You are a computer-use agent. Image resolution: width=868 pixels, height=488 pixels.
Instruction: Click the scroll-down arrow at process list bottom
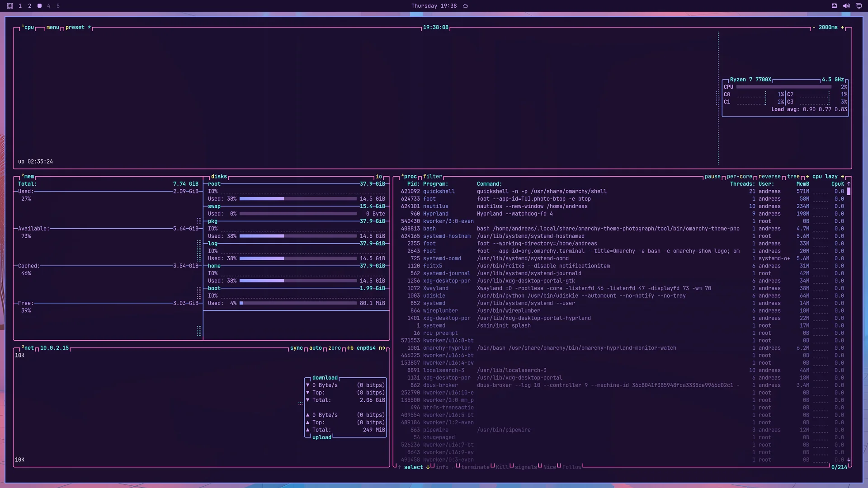tap(849, 460)
